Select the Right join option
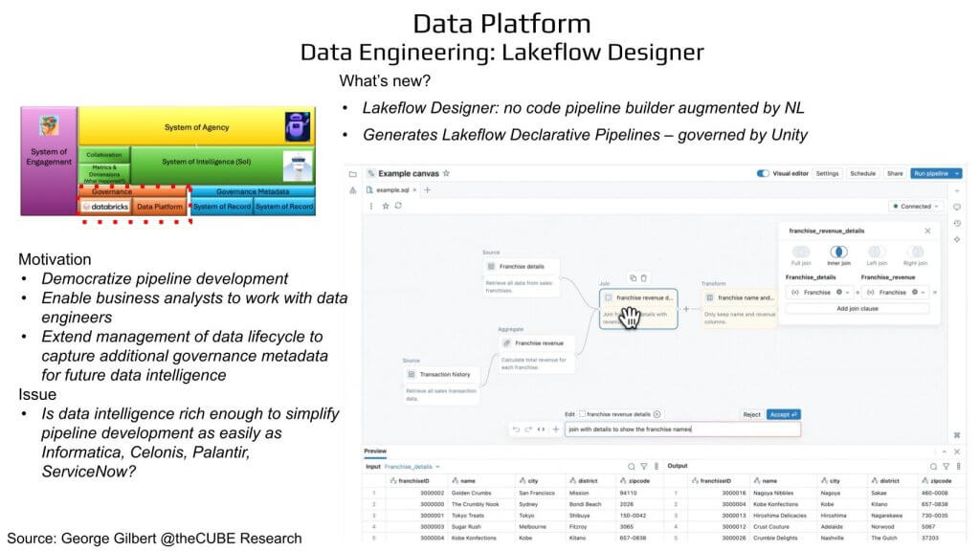The width and height of the screenshot is (980, 551). tap(915, 254)
